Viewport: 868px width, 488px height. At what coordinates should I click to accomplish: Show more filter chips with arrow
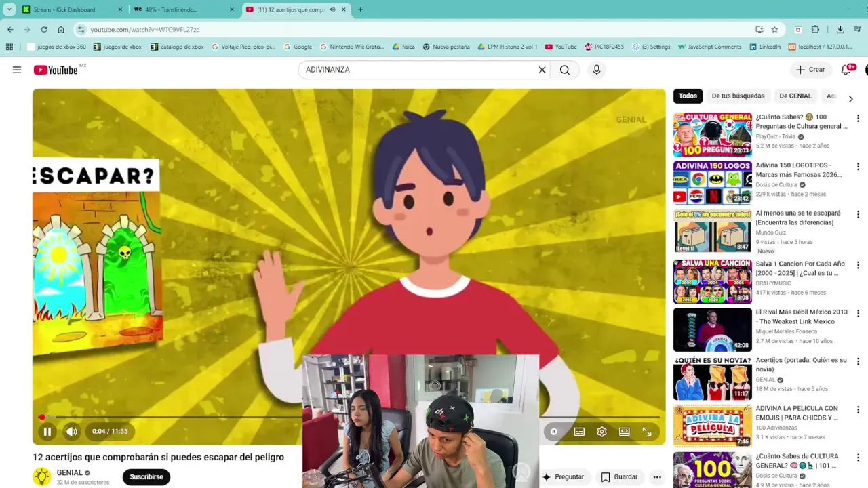pyautogui.click(x=850, y=99)
